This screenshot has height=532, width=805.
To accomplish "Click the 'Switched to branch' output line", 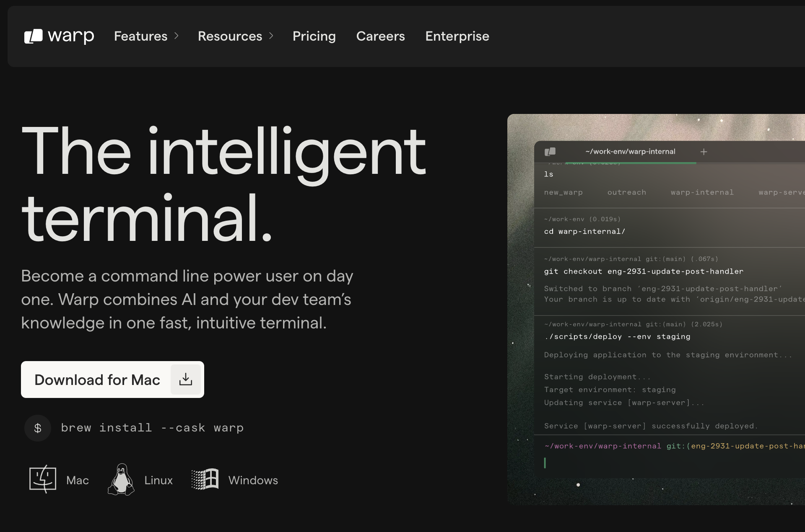I will point(663,289).
